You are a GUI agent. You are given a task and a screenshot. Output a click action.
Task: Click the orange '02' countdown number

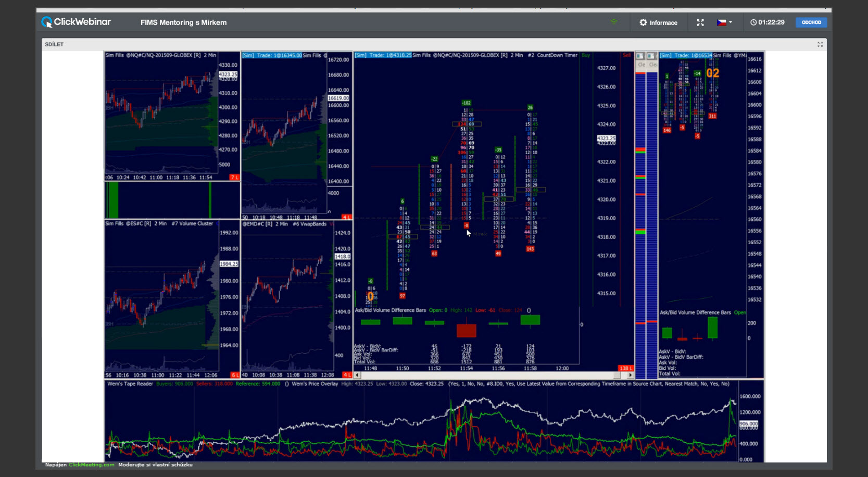pyautogui.click(x=712, y=73)
